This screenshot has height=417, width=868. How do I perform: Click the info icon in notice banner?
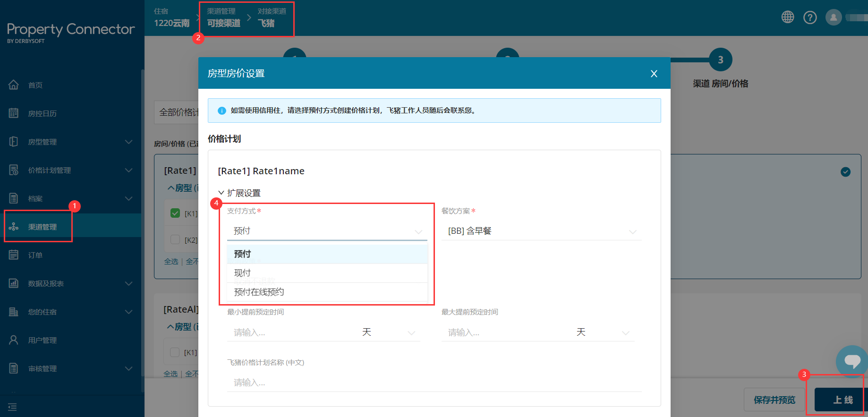(x=221, y=111)
